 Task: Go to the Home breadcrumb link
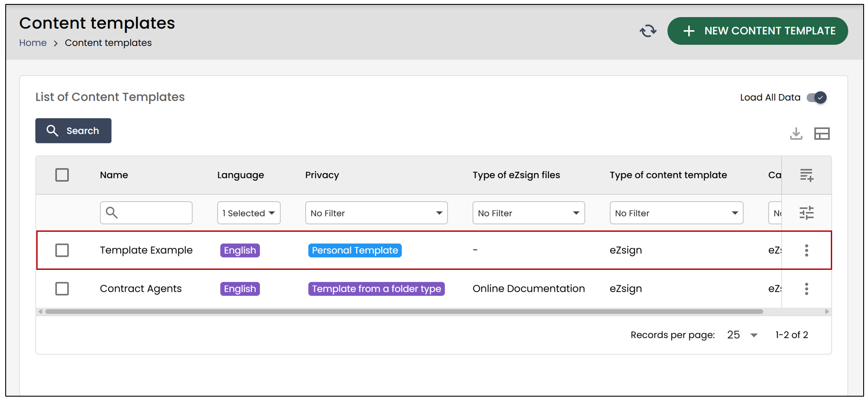click(33, 43)
